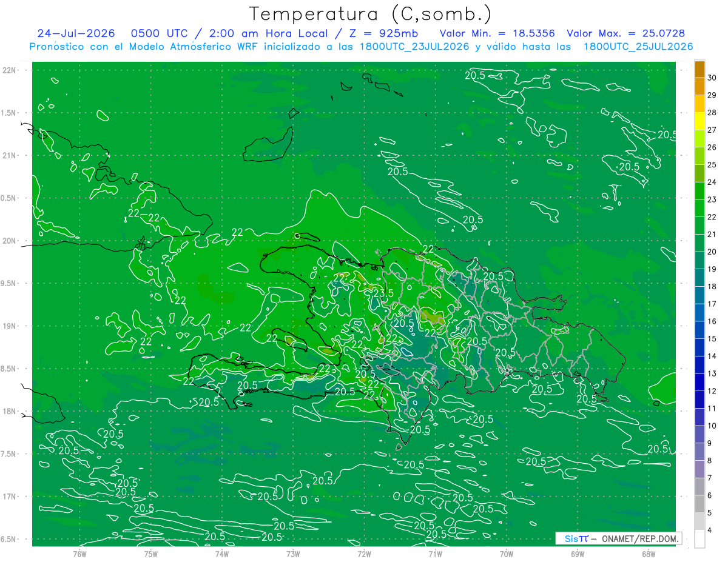Click the legend swatch between 22 and 23
The width and height of the screenshot is (728, 562).
(699, 208)
